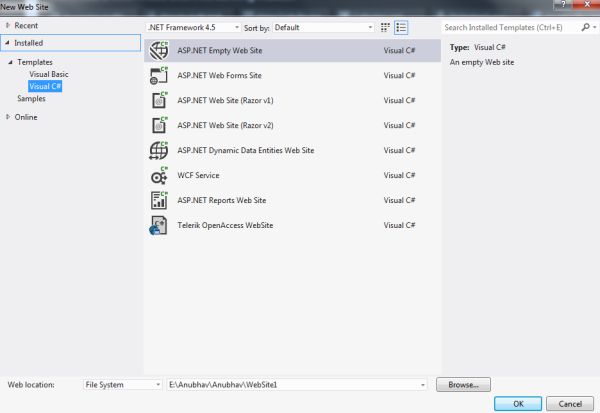Click the Razor v1 web site icon
Viewport: 600px width, 413px height.
pyautogui.click(x=159, y=100)
